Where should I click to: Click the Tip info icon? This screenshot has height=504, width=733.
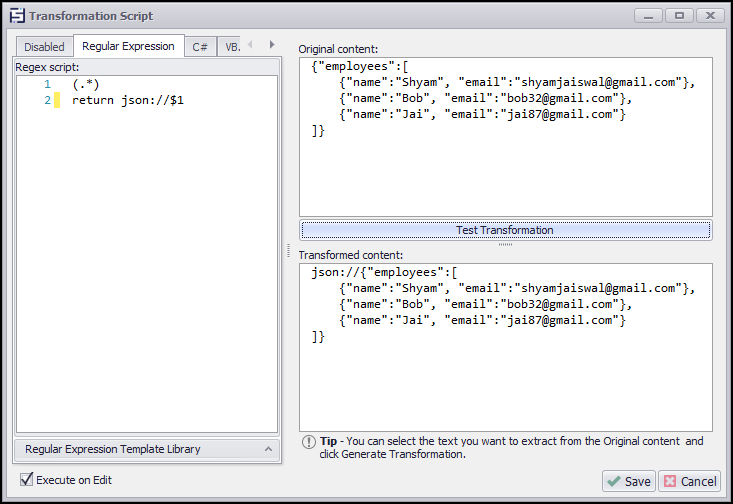click(308, 442)
